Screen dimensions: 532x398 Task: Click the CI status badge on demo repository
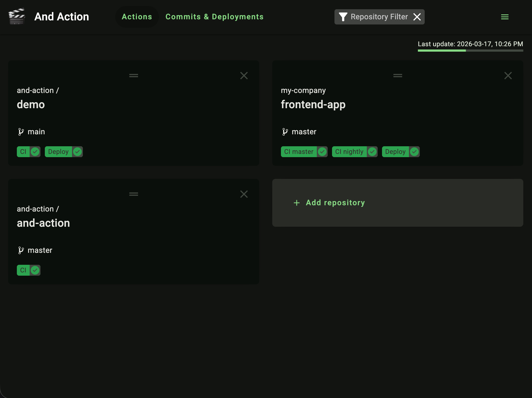[23, 152]
